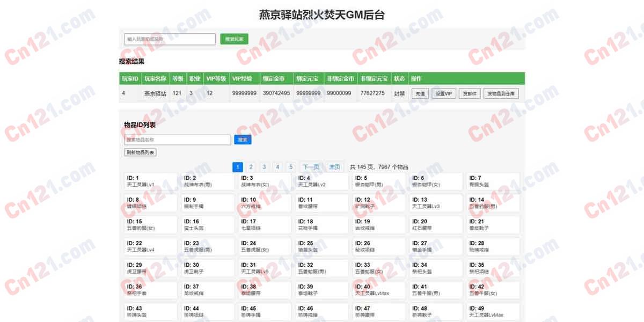This screenshot has height=322, width=644.
Task: Pick item card ID: 40 天工灵器LvMax
Action: pyautogui.click(x=379, y=290)
